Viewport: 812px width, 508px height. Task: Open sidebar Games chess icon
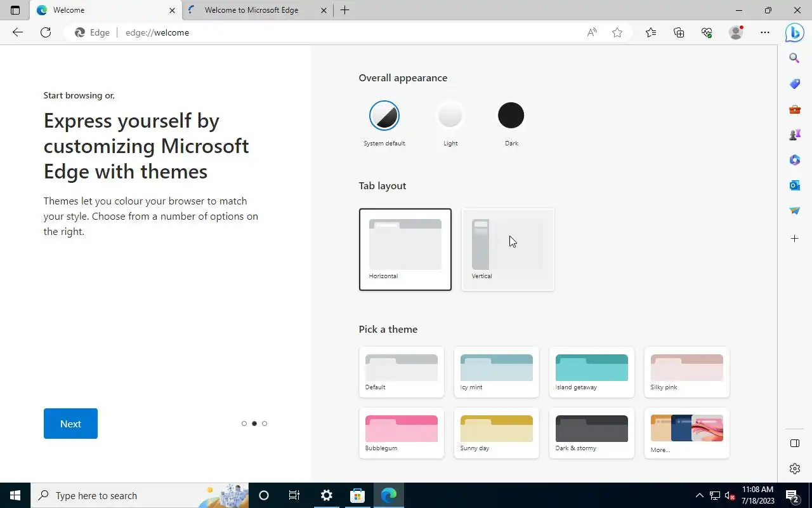794,135
